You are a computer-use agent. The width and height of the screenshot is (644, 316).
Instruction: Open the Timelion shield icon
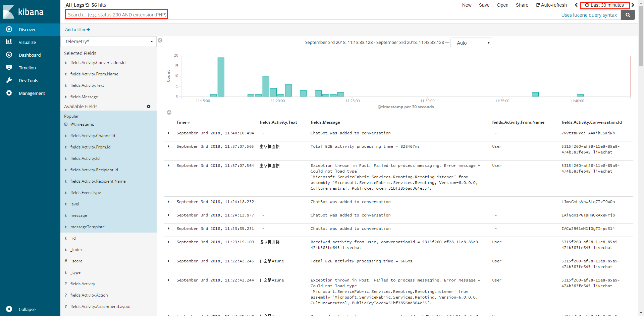pyautogui.click(x=9, y=67)
